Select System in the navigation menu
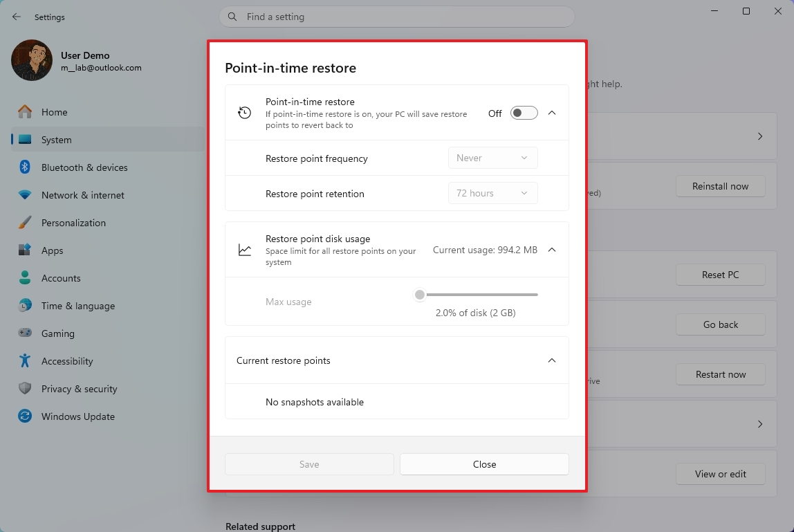The height and width of the screenshot is (532, 794). 55,139
